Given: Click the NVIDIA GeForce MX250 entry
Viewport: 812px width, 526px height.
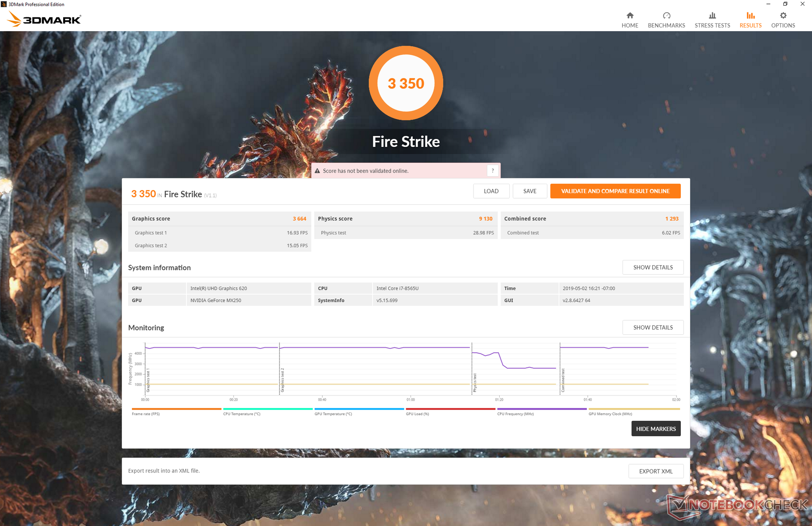Looking at the screenshot, I should click(216, 300).
